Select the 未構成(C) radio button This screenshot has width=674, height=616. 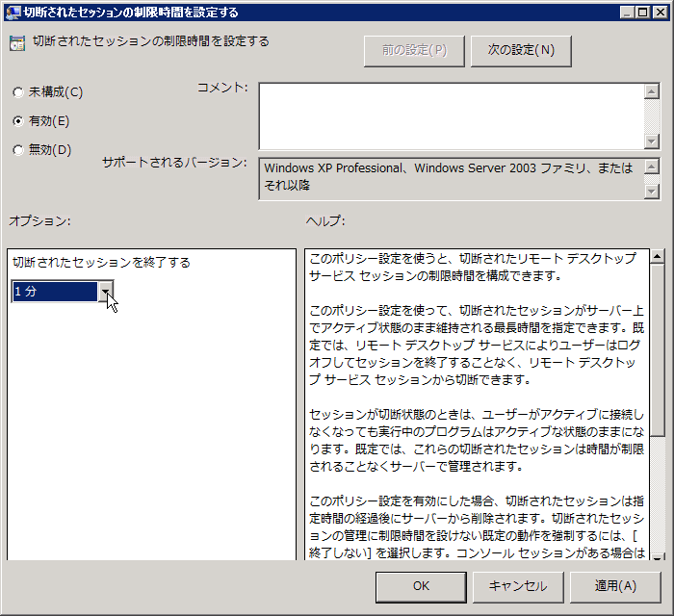pyautogui.click(x=17, y=92)
